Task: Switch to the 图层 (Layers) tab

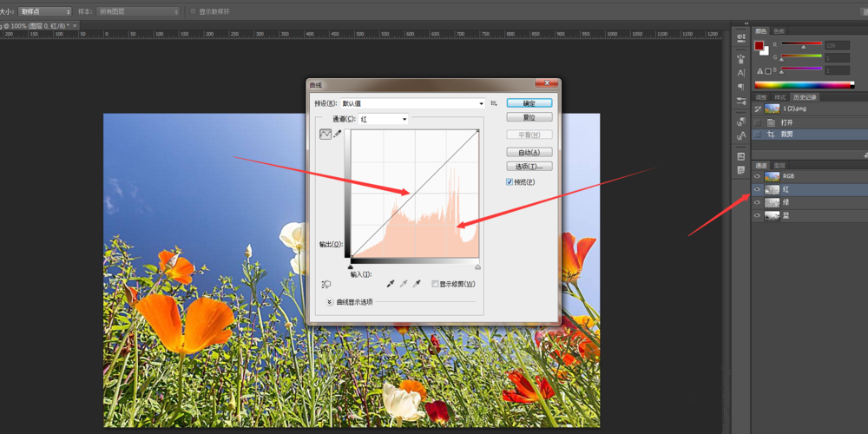Action: (x=779, y=165)
